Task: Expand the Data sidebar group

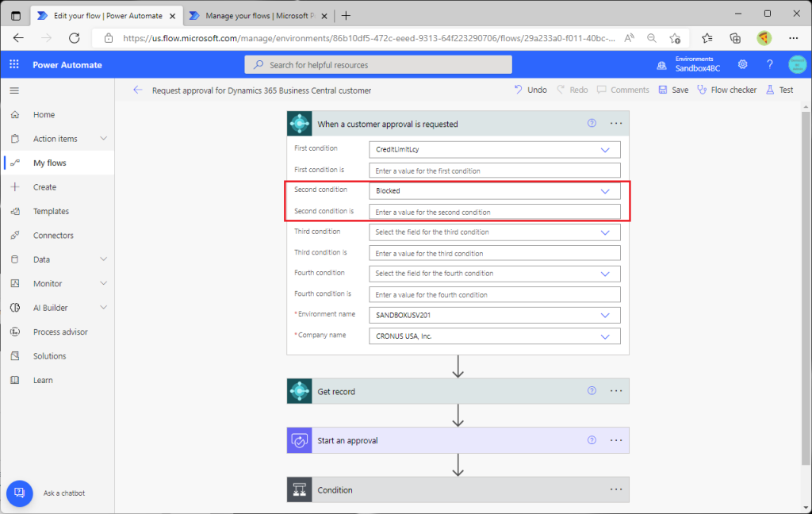Action: [104, 259]
